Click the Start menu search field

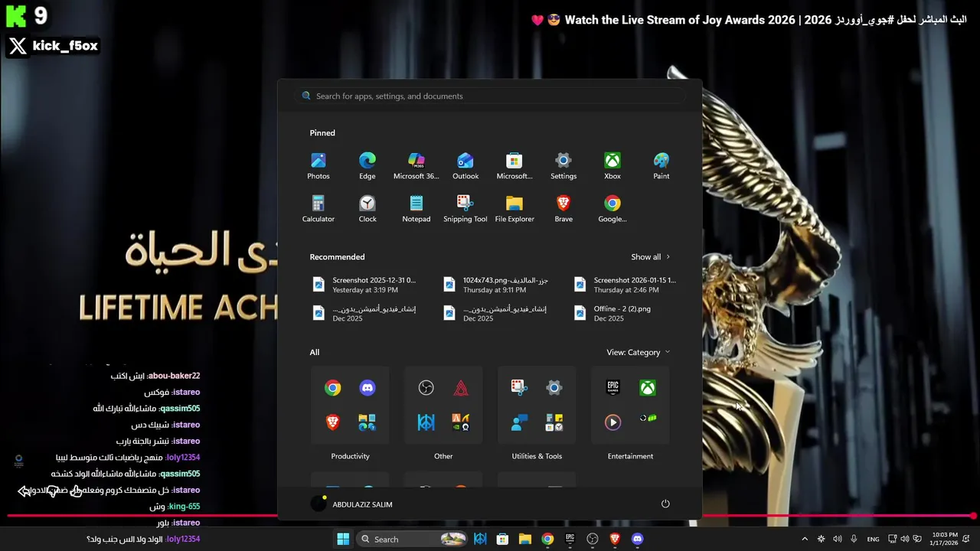(x=490, y=96)
